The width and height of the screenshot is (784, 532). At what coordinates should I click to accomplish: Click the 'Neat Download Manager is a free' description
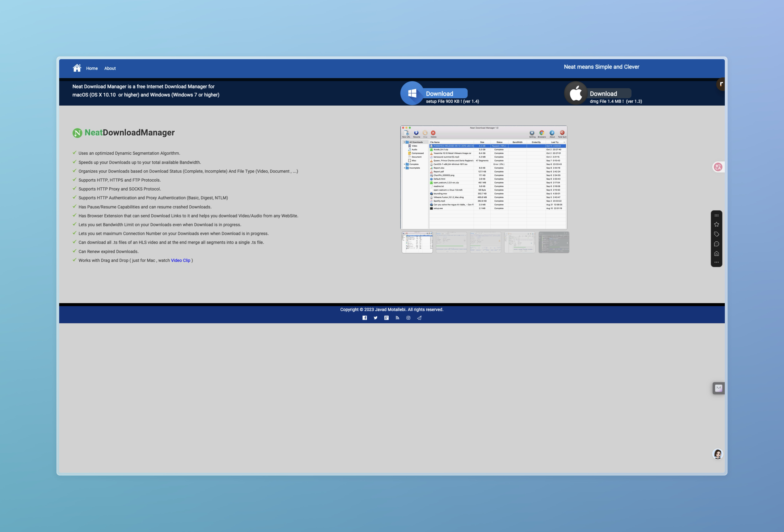146,91
